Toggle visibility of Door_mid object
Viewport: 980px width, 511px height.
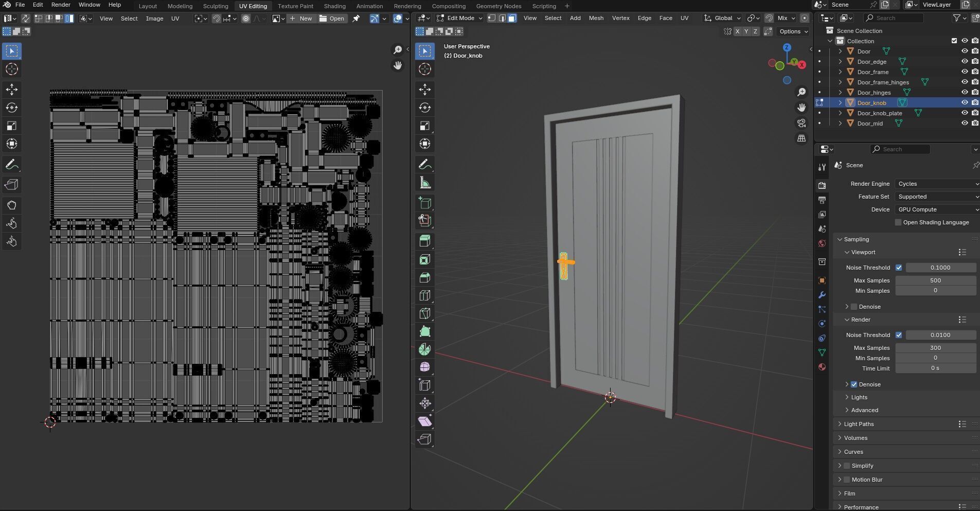[965, 124]
